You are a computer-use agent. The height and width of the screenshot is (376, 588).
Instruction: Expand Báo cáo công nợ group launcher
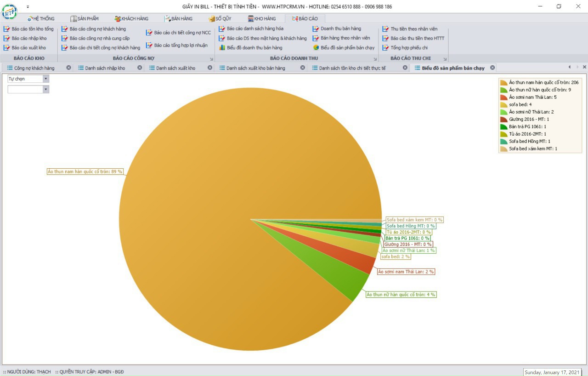[212, 59]
